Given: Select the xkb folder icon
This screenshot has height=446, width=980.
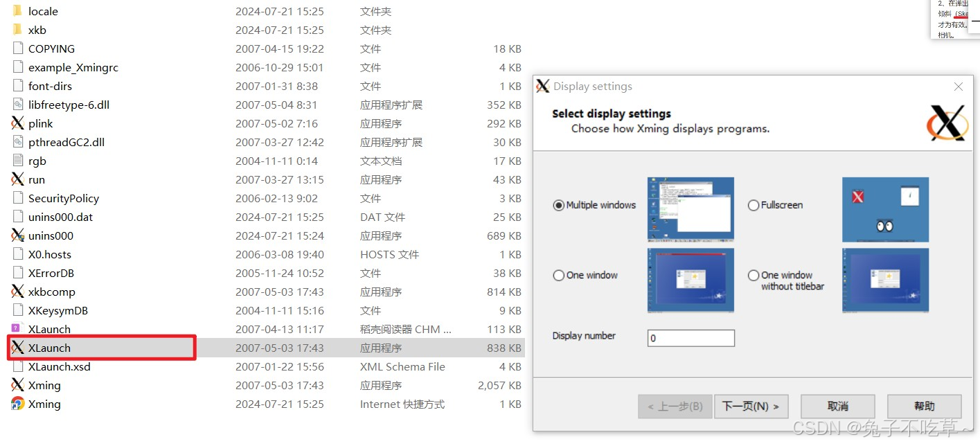Looking at the screenshot, I should [17, 30].
